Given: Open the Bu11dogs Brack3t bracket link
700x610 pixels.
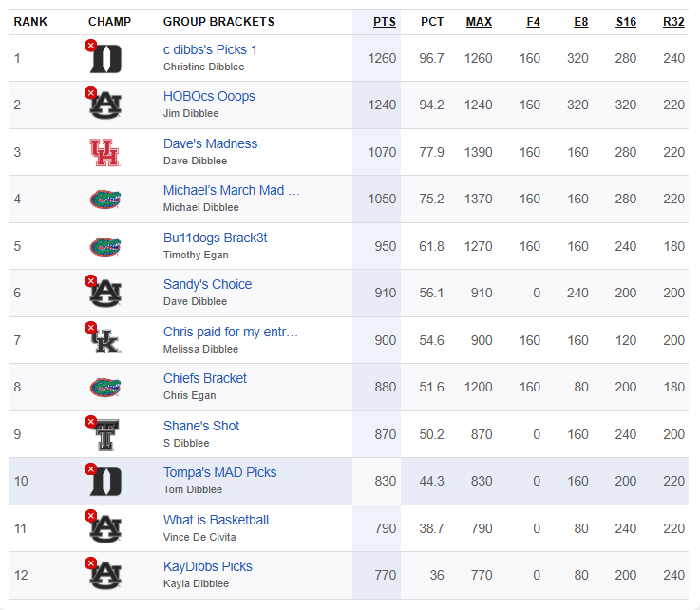Looking at the screenshot, I should (x=216, y=238).
